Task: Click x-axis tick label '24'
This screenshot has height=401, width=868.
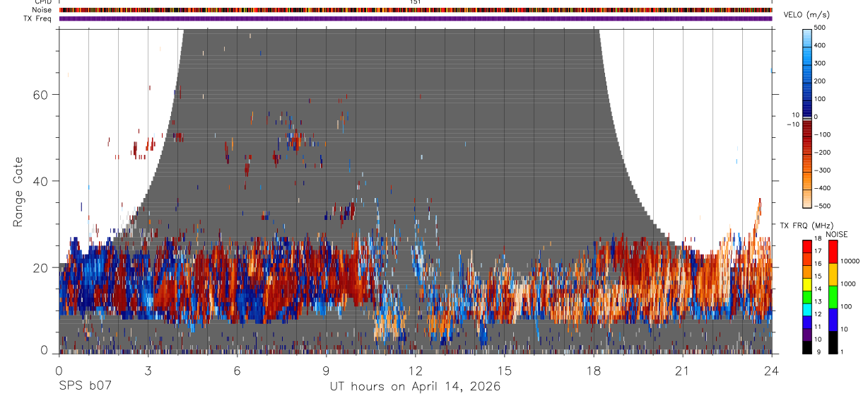Action: coord(771,370)
